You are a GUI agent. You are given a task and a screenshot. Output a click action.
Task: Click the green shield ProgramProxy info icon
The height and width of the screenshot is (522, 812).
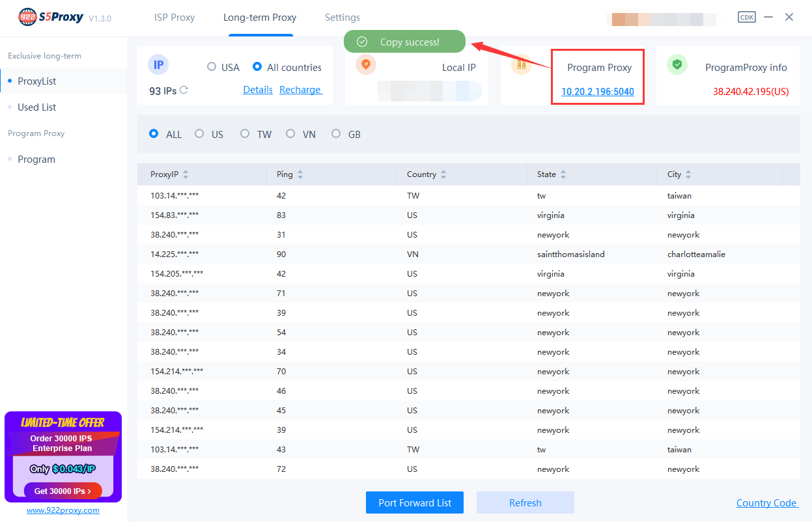click(x=677, y=64)
